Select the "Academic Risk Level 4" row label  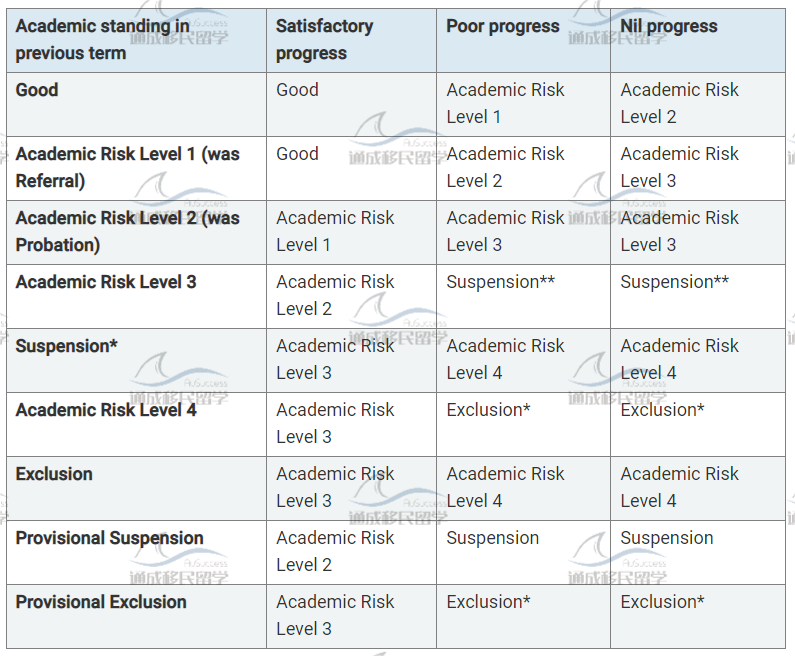106,410
